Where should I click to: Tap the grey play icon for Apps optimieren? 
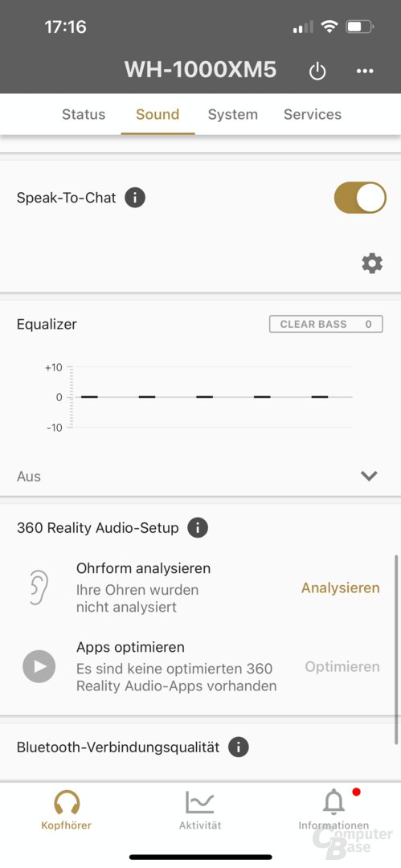pos(39,666)
